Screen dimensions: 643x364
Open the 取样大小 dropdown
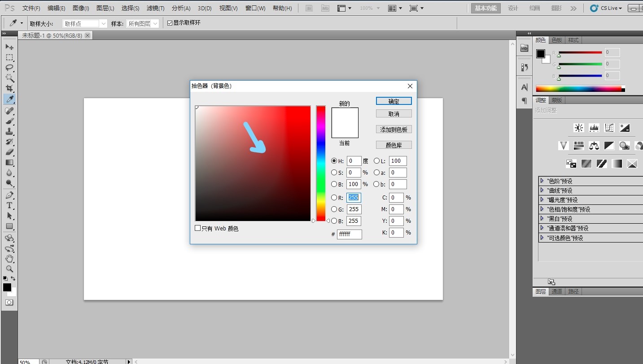click(x=85, y=24)
